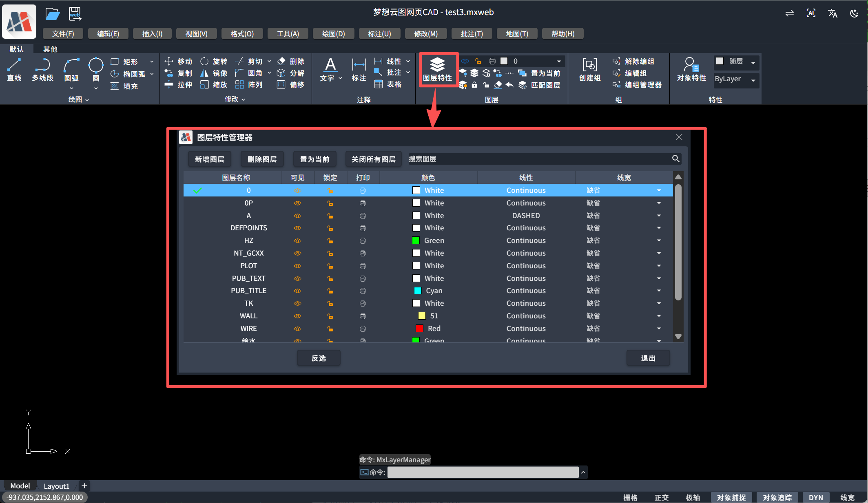Viewport: 868px width, 503px height.
Task: Select the Arc (圆弧) tool
Action: coord(71,70)
